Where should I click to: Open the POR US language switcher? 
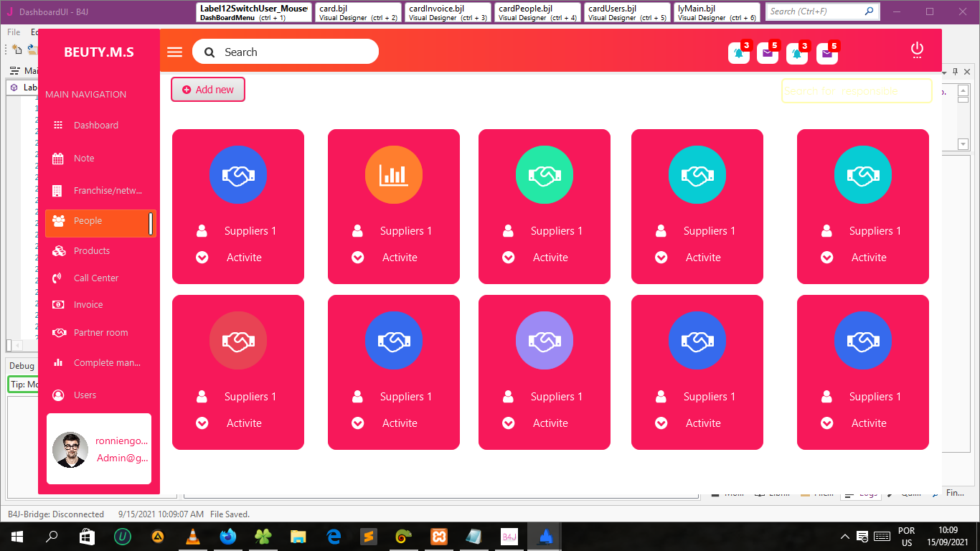[907, 537]
